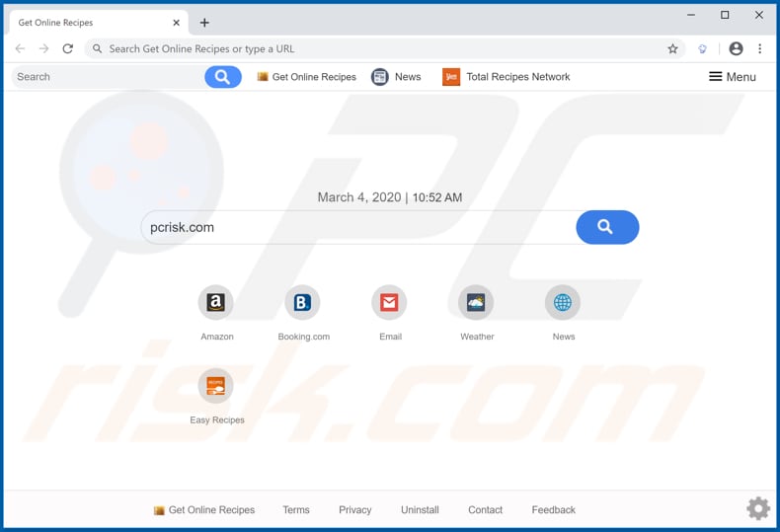Open footer Get Online Recipes link

[x=204, y=509]
